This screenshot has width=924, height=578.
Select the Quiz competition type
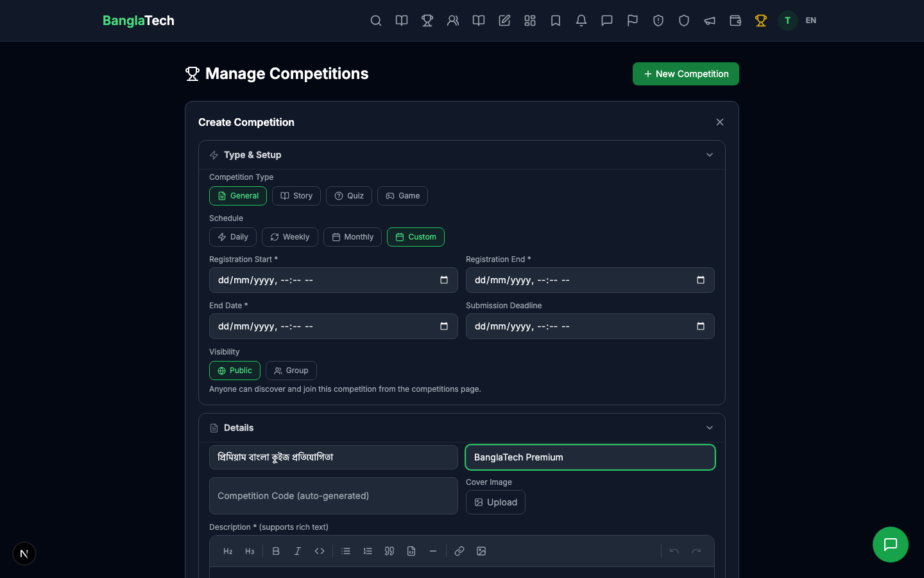(x=349, y=196)
